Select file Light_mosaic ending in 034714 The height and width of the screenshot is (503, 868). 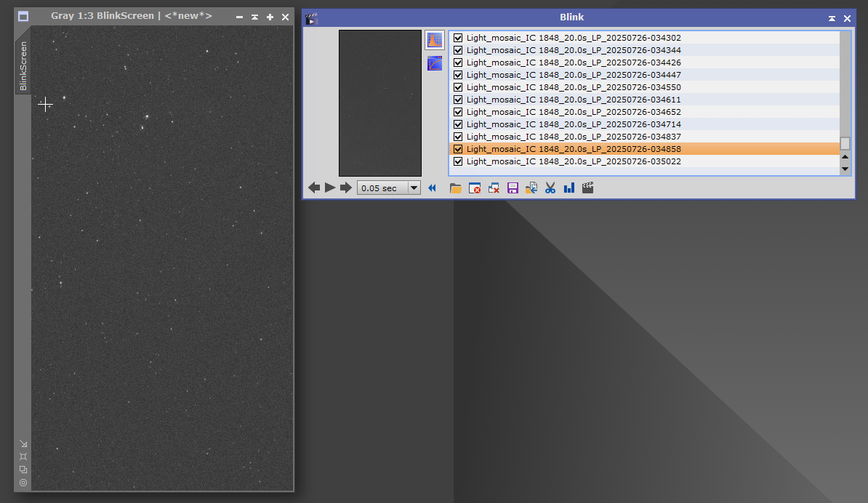574,124
